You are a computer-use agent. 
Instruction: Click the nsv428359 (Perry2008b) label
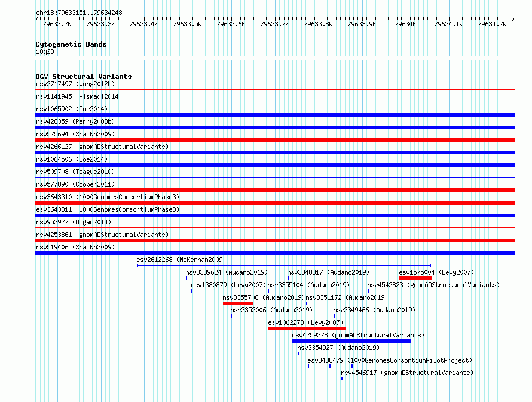[x=75, y=121]
